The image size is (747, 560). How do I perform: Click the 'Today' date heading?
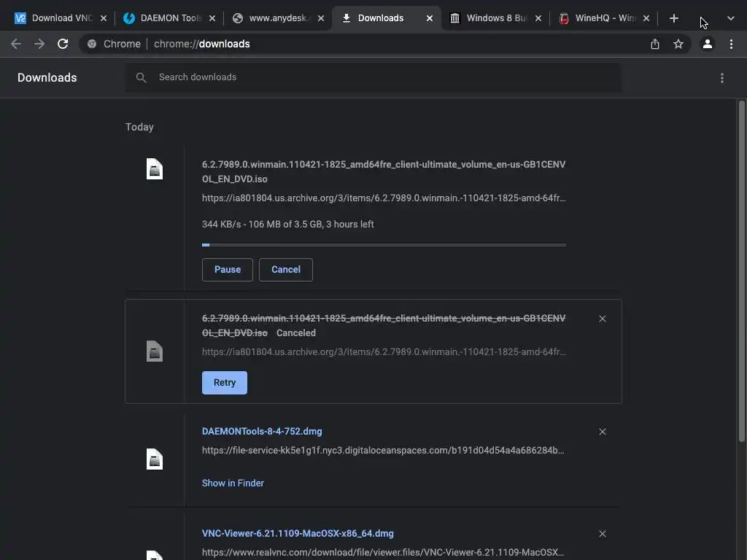click(139, 127)
